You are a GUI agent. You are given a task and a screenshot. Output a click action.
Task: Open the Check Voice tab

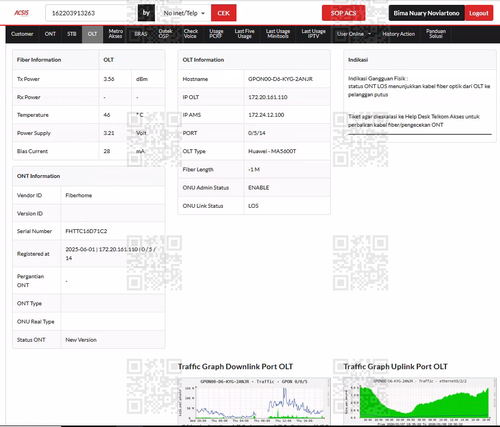pos(191,34)
